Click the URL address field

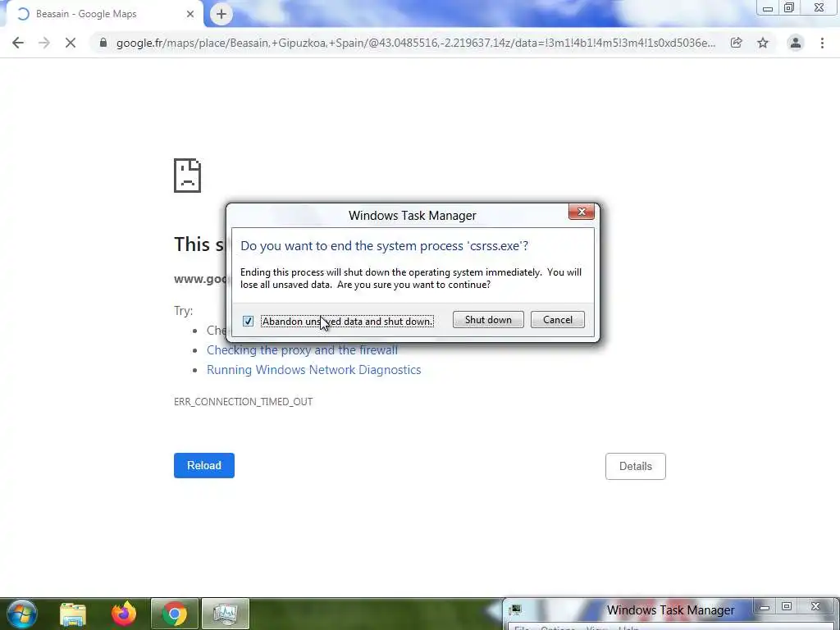pos(415,43)
